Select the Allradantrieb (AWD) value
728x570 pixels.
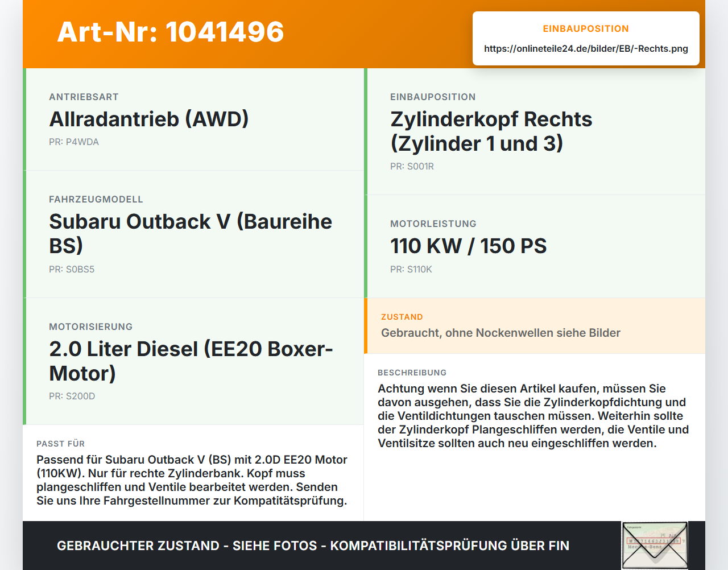pyautogui.click(x=149, y=119)
